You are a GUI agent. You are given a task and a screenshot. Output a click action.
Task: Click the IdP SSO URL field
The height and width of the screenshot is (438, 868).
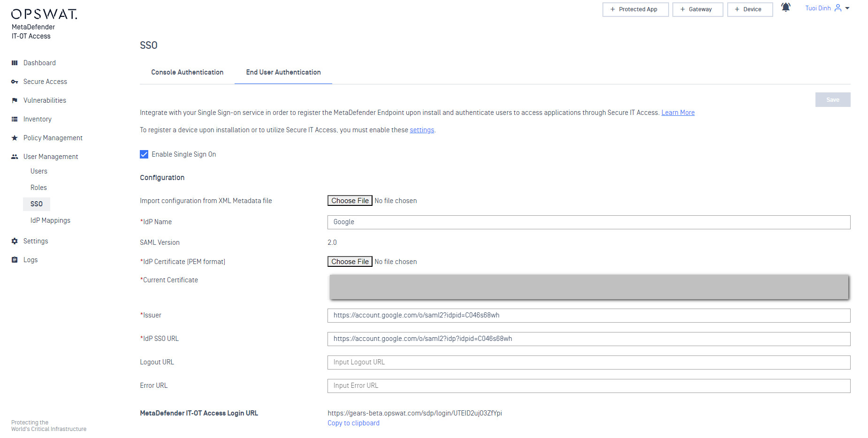tap(589, 339)
